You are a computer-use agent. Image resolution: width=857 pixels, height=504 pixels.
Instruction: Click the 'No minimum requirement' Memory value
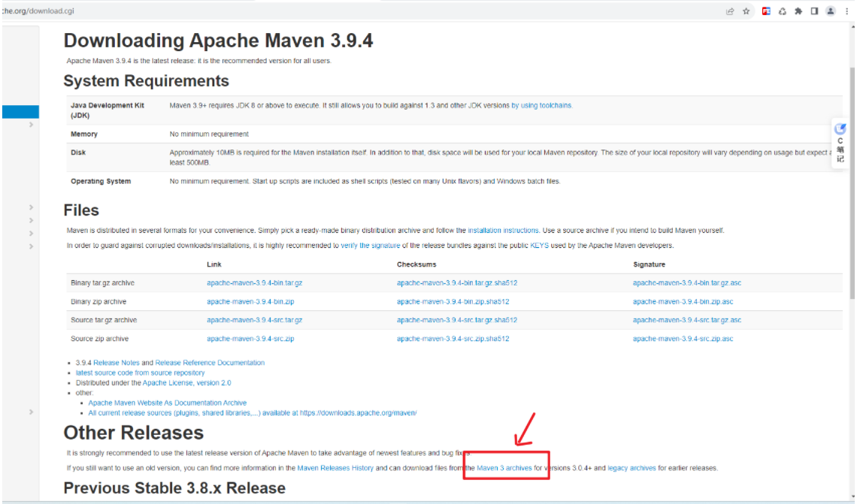(209, 134)
